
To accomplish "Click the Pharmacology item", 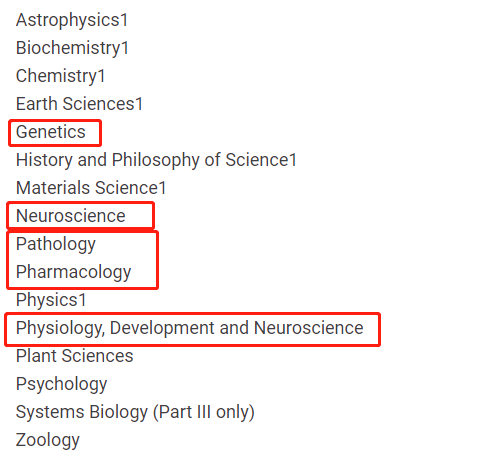I will [x=74, y=272].
